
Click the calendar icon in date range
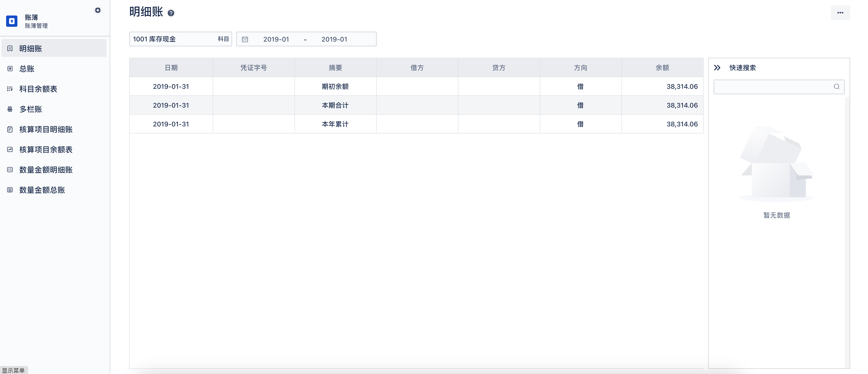(245, 39)
